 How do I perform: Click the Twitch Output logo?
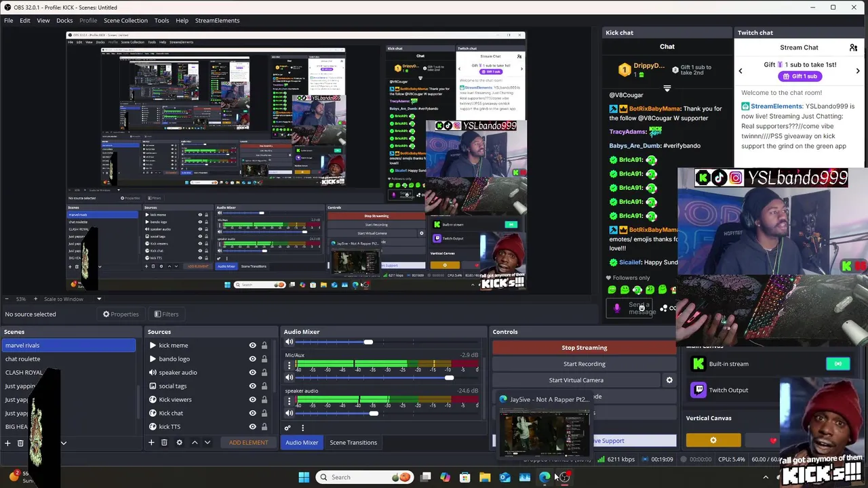698,390
